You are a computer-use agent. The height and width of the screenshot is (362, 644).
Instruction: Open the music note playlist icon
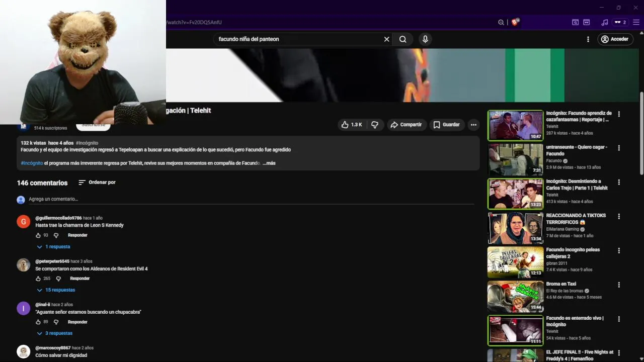click(x=605, y=22)
